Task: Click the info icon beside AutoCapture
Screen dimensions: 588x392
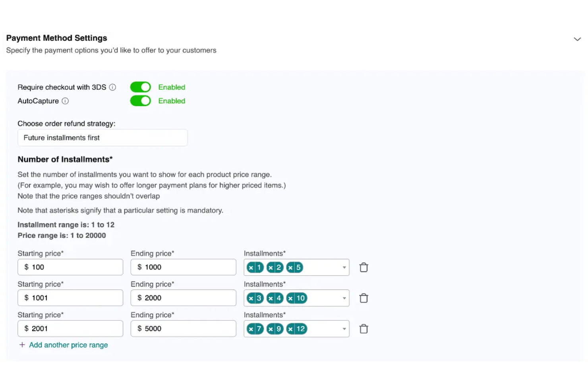Action: (x=65, y=101)
